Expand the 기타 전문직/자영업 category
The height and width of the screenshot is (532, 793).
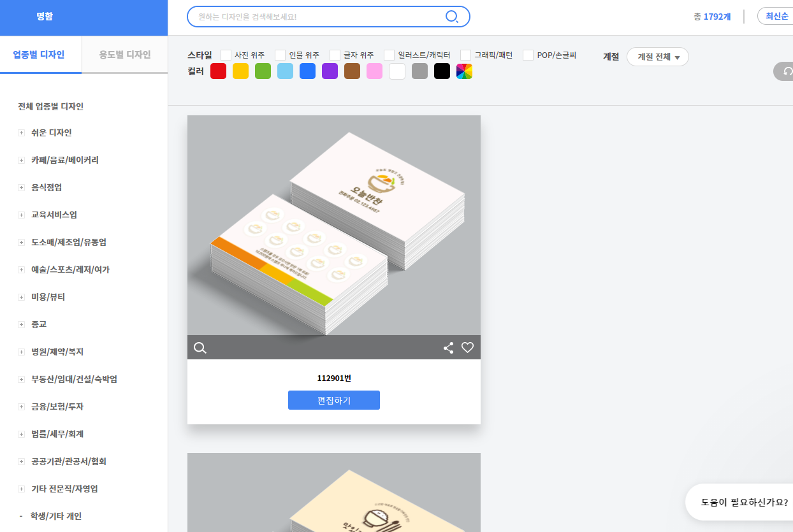tap(21, 489)
